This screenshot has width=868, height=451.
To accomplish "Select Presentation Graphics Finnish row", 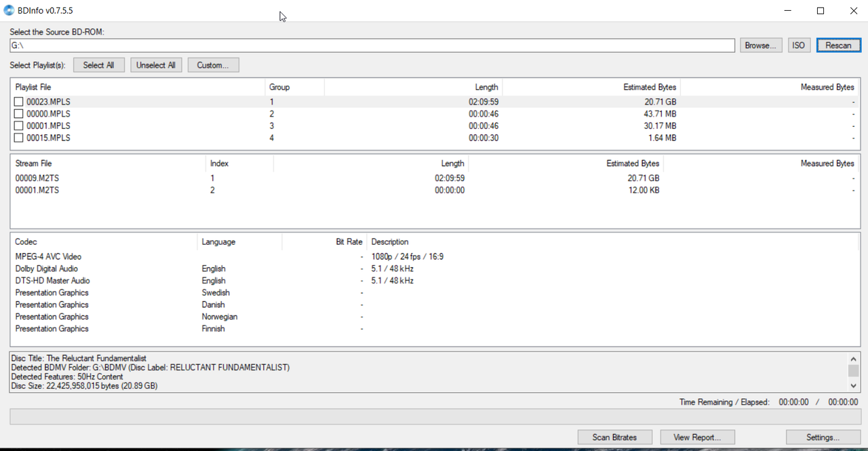I will pos(435,329).
